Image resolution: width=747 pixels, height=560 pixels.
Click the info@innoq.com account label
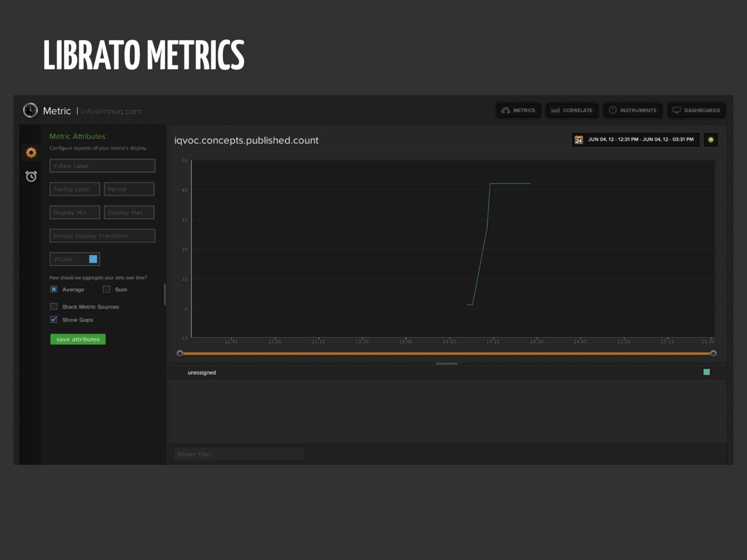(x=111, y=112)
